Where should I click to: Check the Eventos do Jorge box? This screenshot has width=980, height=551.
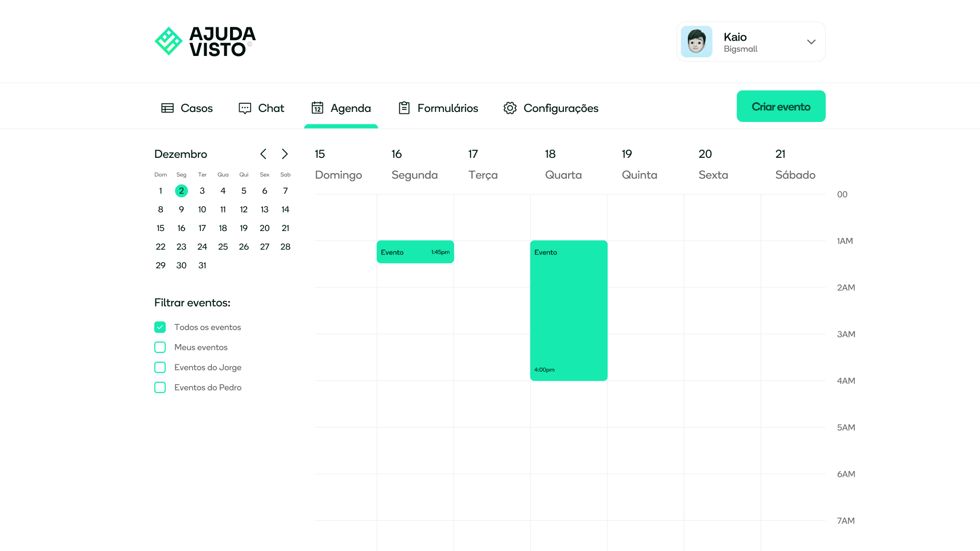click(x=160, y=367)
